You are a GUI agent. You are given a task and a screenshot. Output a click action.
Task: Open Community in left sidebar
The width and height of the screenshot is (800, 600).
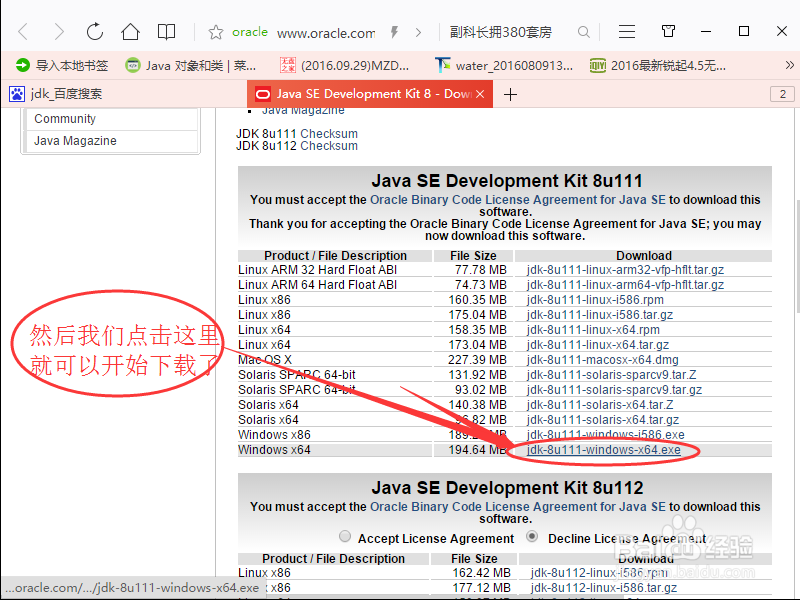tap(65, 119)
